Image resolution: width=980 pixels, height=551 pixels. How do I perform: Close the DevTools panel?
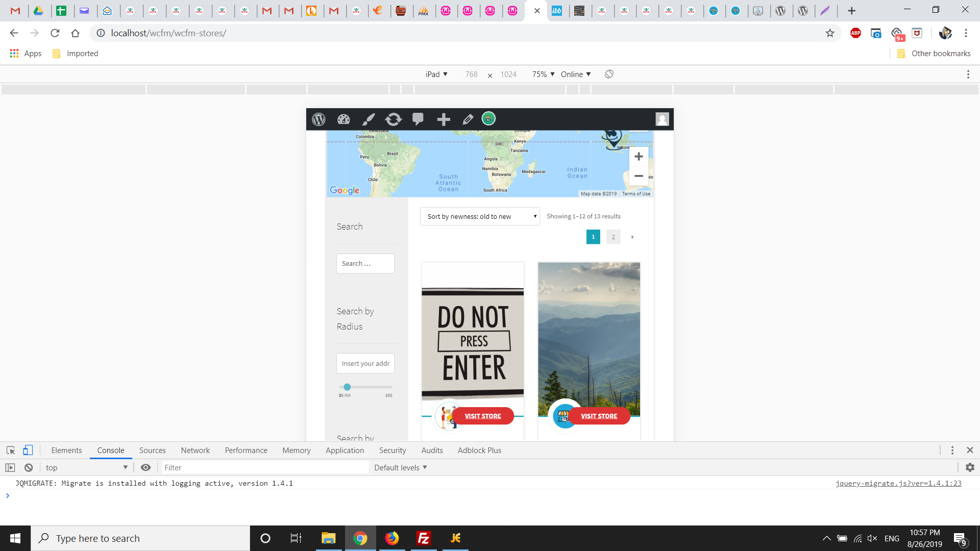(970, 450)
